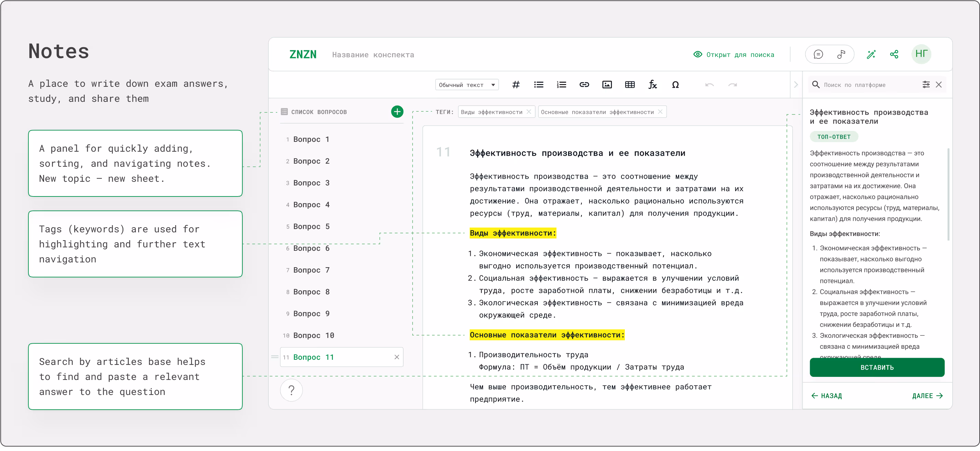
Task: Click the bulleted list icon
Action: (538, 85)
